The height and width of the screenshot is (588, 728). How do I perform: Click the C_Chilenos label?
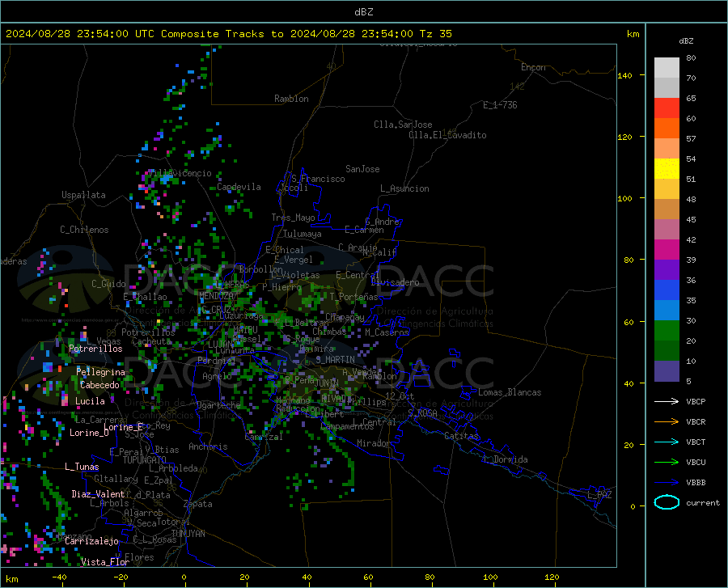[x=84, y=230]
